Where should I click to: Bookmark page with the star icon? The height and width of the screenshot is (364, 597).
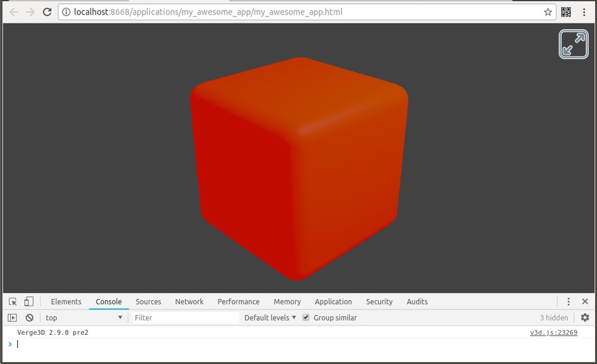pyautogui.click(x=548, y=12)
